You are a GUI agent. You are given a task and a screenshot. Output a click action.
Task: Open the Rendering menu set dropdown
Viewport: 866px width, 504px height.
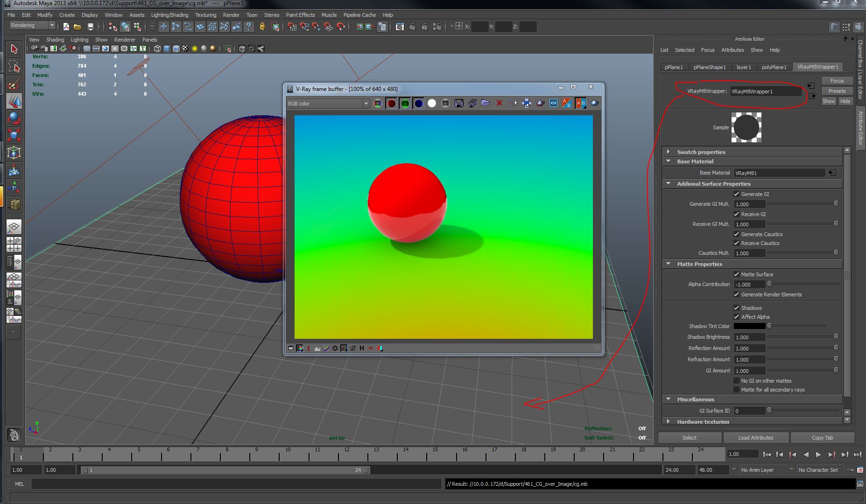[32, 26]
